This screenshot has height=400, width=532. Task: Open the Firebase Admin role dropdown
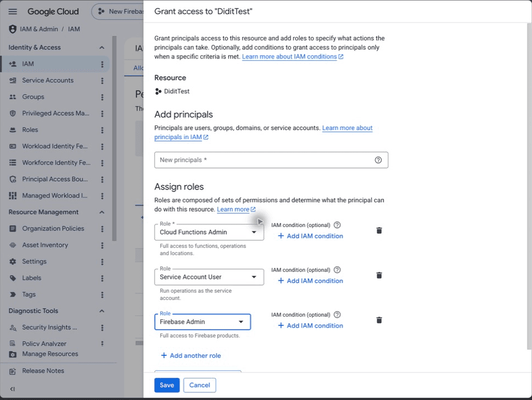(x=203, y=322)
